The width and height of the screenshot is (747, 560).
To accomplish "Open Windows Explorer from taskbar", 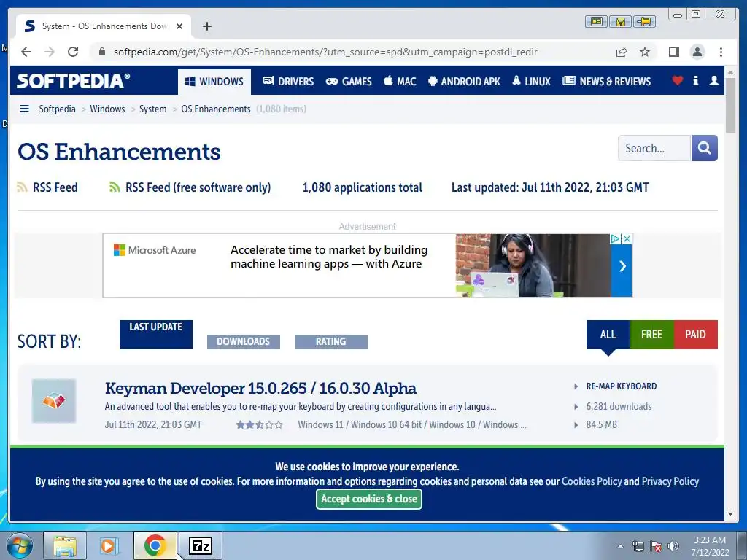I will (65, 545).
